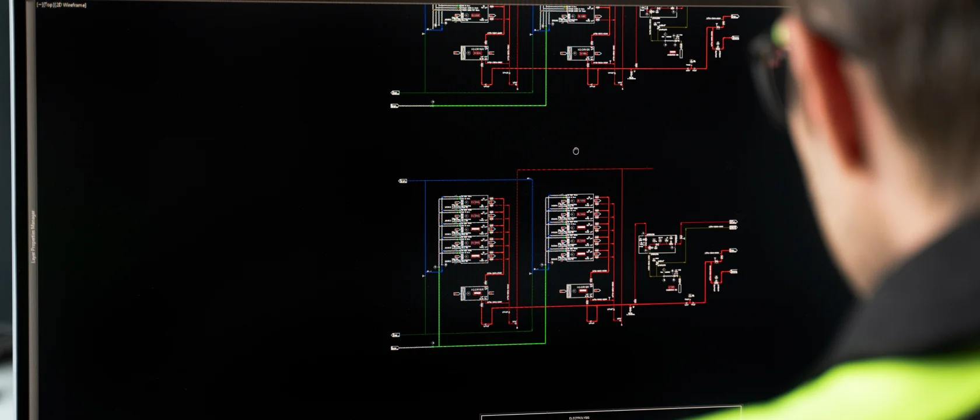The height and width of the screenshot is (420, 980).
Task: Select the right H2-DRYER block in lower diagram
Action: (580, 290)
